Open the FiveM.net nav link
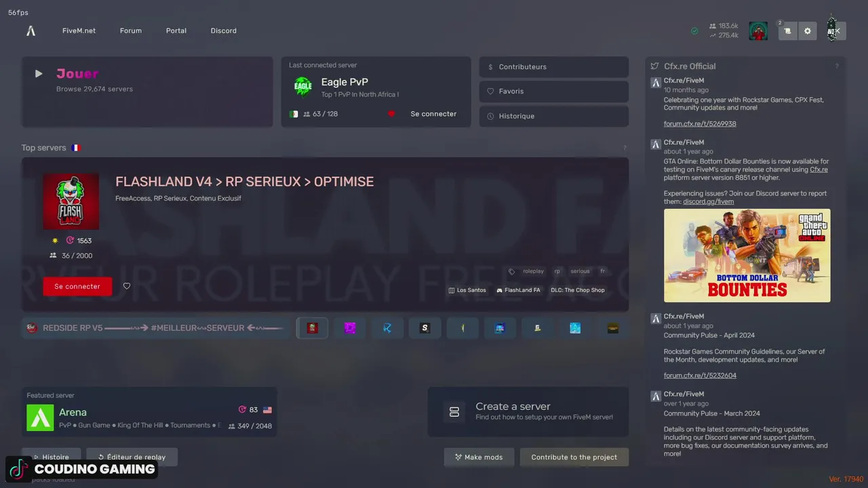Viewport: 868px width, 488px height. [x=79, y=30]
